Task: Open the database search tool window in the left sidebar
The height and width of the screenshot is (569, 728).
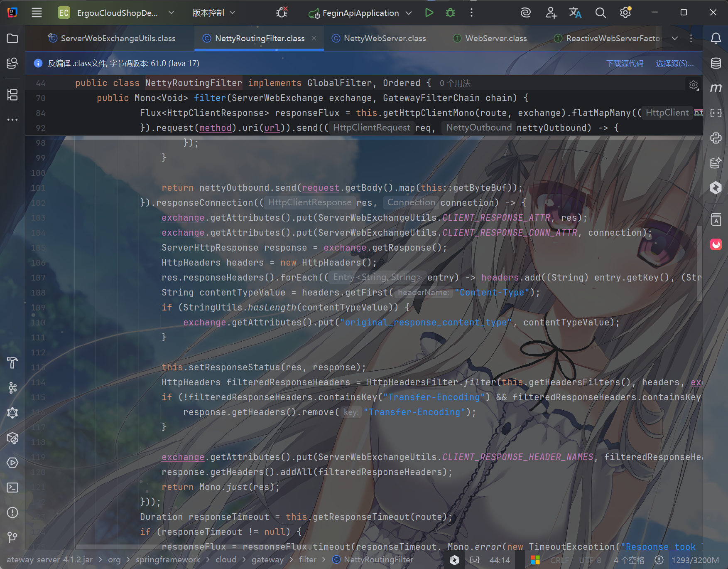Action: [12, 63]
